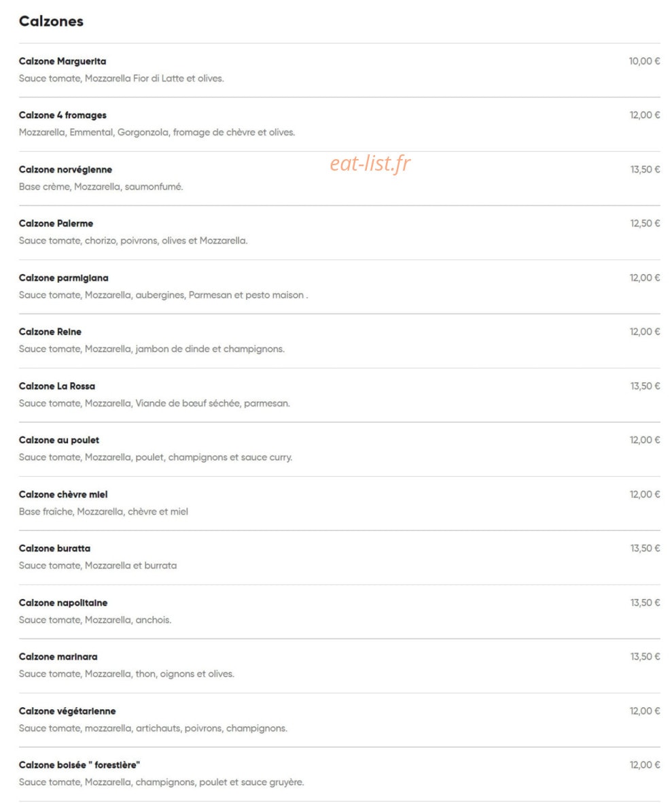Click the Calzone Palerme title
This screenshot has width=672, height=803.
[x=56, y=223]
